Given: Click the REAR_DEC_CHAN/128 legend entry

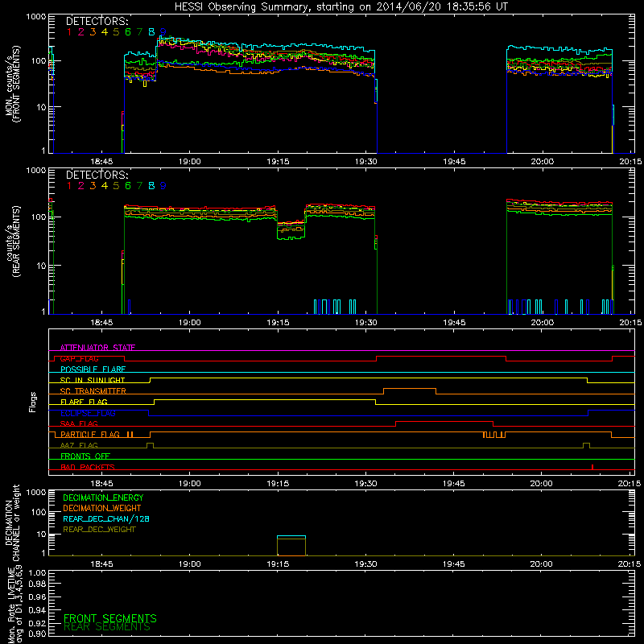Looking at the screenshot, I should [106, 518].
